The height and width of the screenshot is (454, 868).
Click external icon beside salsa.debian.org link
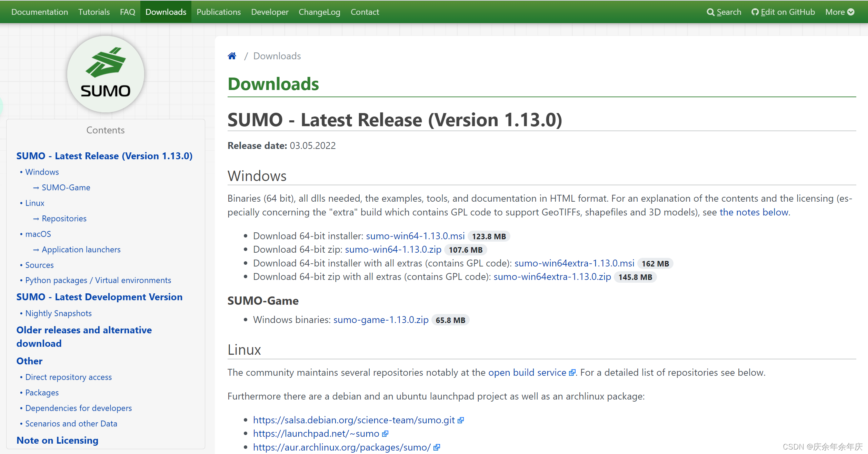[x=461, y=420]
